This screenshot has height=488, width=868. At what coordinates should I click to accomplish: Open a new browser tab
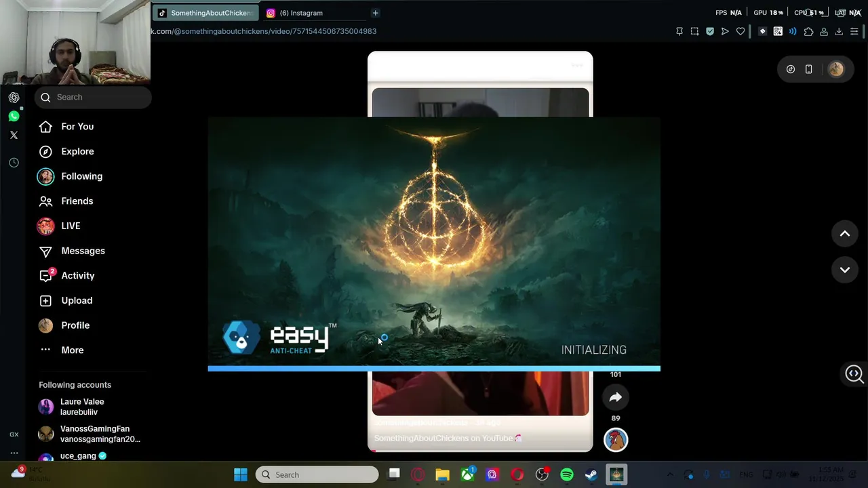pos(375,13)
